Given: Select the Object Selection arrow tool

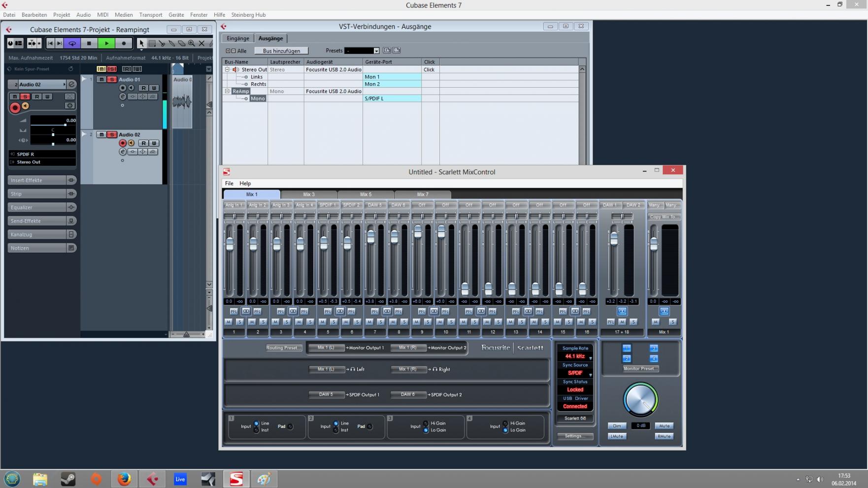Looking at the screenshot, I should coord(141,43).
